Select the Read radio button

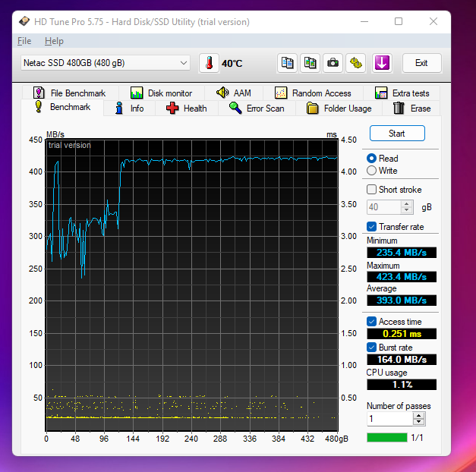click(x=371, y=158)
